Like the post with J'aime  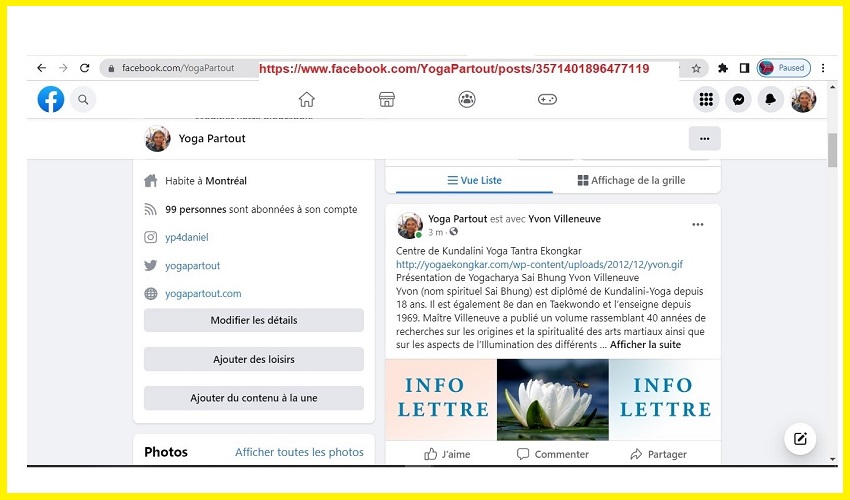pyautogui.click(x=447, y=454)
